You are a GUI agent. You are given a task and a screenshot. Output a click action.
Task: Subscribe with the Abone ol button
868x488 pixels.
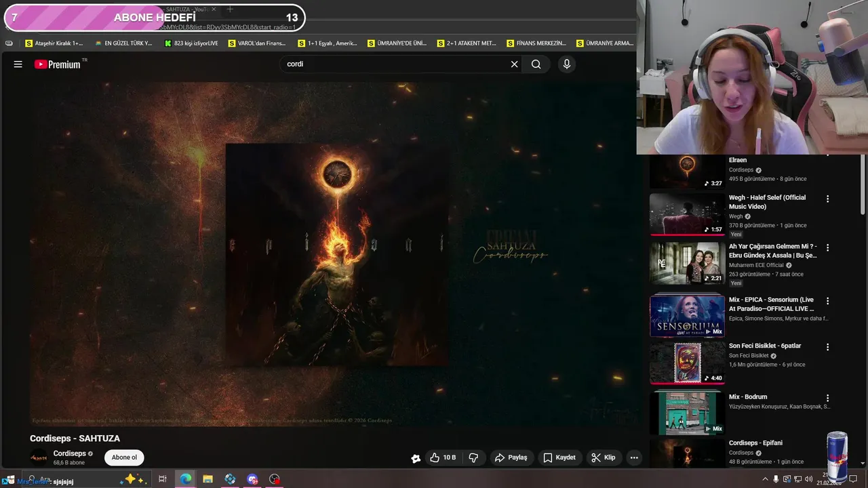(124, 457)
